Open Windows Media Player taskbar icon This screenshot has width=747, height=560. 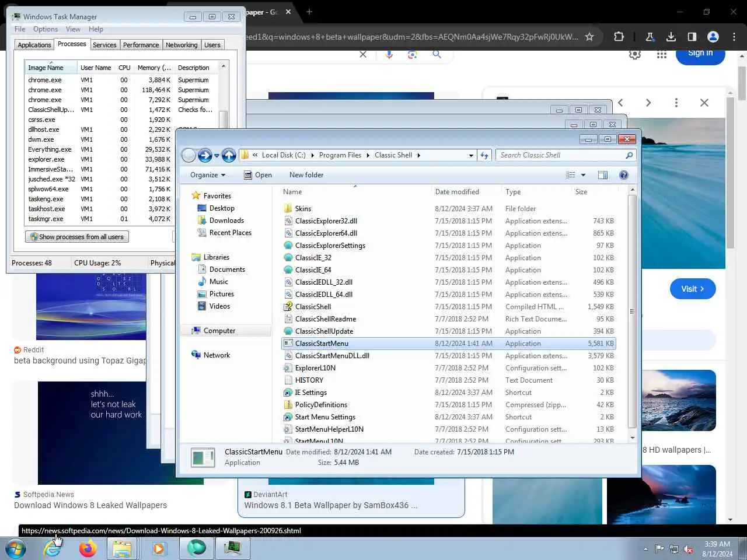(159, 549)
